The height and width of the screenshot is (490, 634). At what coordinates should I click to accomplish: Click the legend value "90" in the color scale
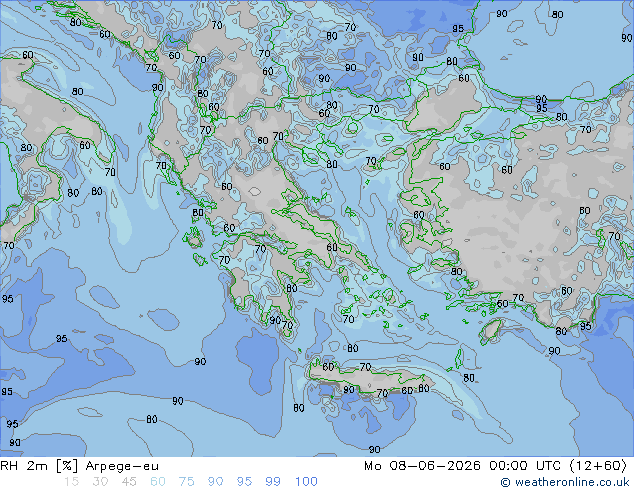point(215,482)
